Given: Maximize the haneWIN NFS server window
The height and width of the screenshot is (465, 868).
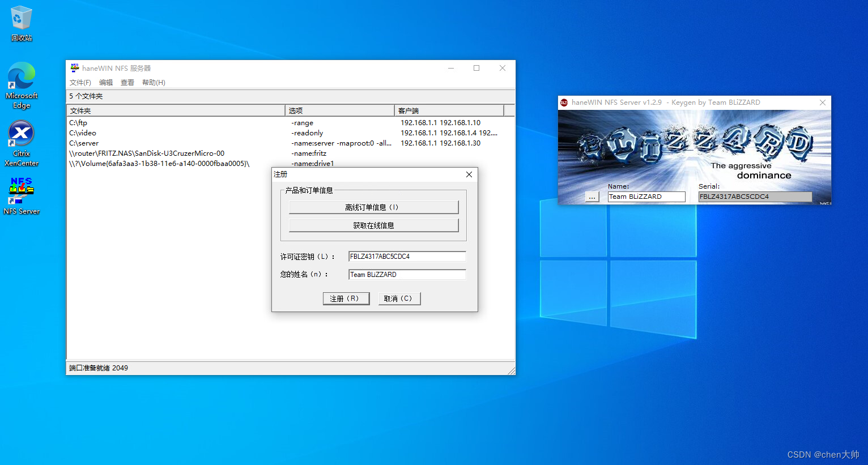Looking at the screenshot, I should [476, 68].
